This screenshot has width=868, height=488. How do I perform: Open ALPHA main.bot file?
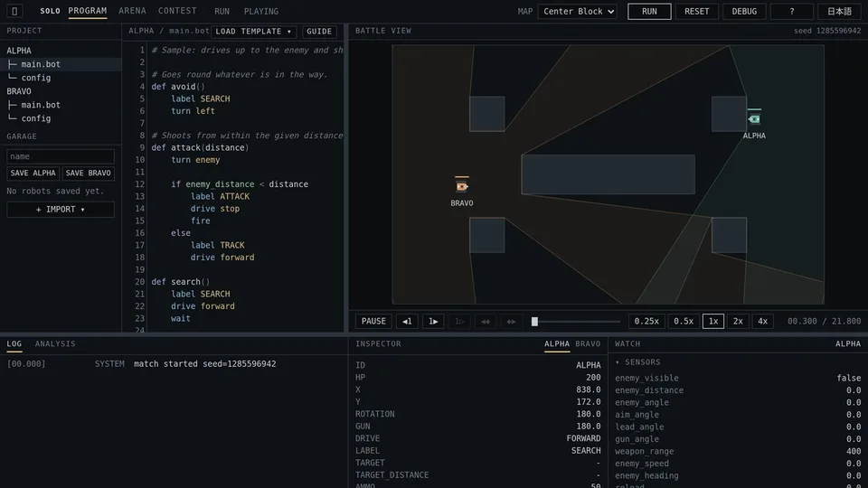[x=61, y=64]
